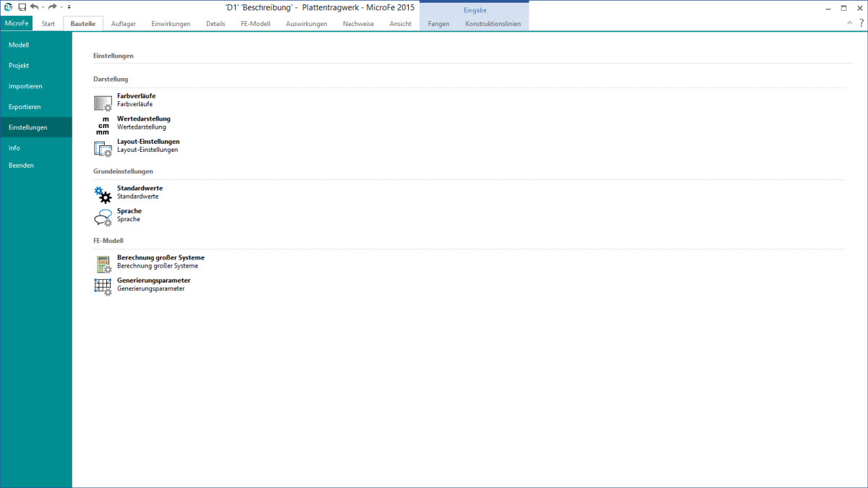The height and width of the screenshot is (488, 868).
Task: Open the Fangen contextual tab
Action: tap(438, 23)
